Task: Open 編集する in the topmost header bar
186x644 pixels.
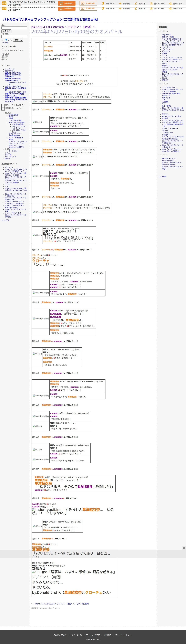Action: (x=140, y=3)
